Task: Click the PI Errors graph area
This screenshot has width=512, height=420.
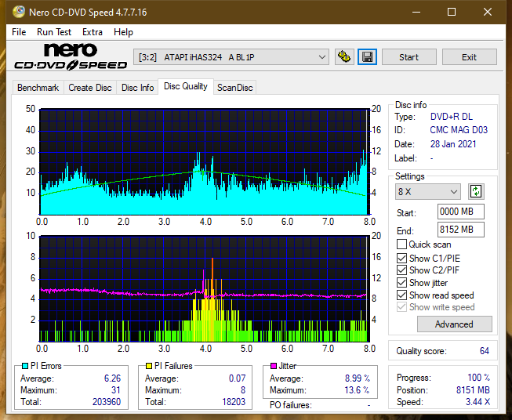Action: coord(204,162)
